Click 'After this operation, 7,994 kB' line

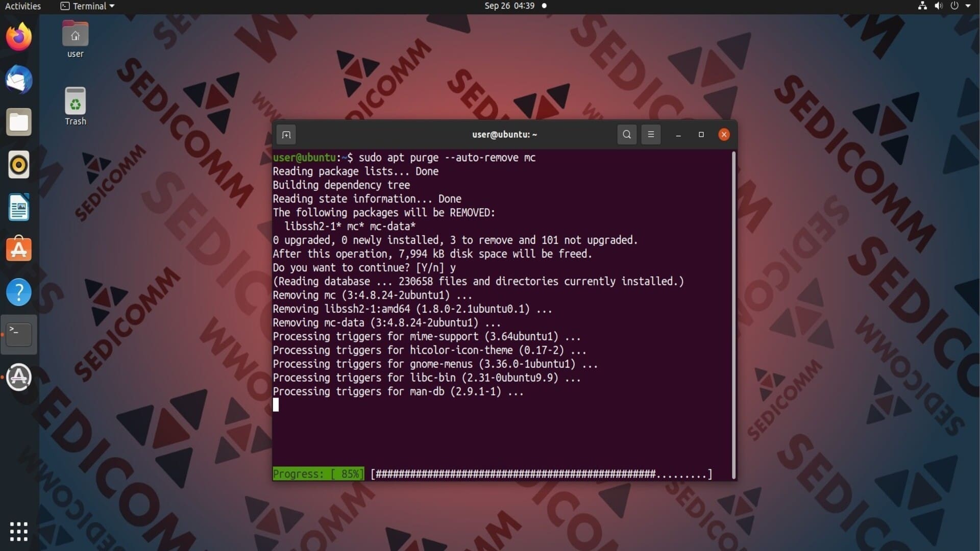point(432,254)
